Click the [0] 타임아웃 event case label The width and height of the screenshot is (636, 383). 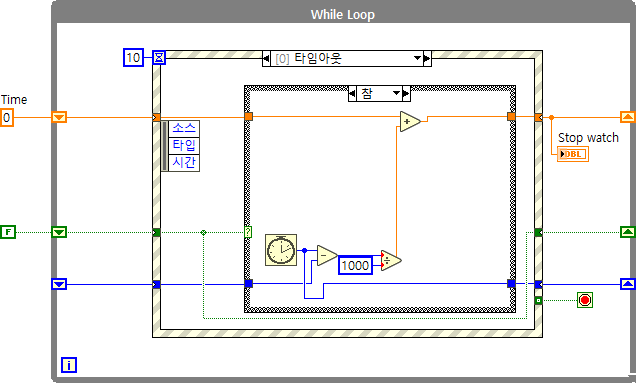coord(309,58)
